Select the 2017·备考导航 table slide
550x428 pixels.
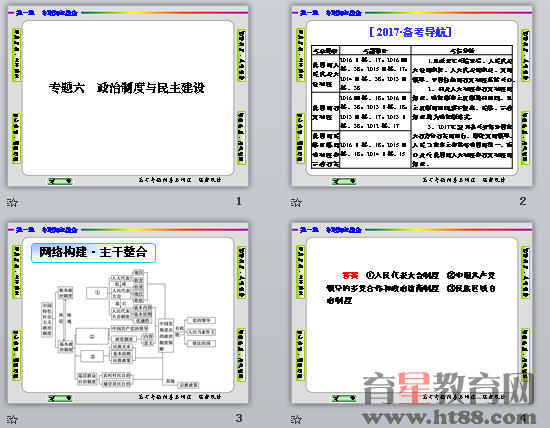[x=412, y=96]
